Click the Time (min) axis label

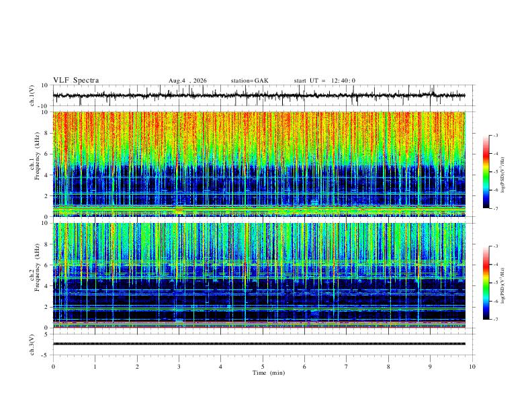(x=269, y=373)
